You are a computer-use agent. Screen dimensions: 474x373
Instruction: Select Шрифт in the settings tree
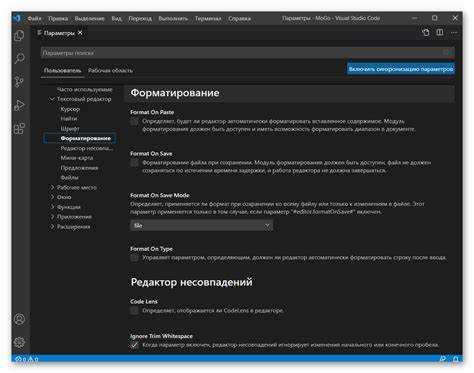(x=70, y=128)
